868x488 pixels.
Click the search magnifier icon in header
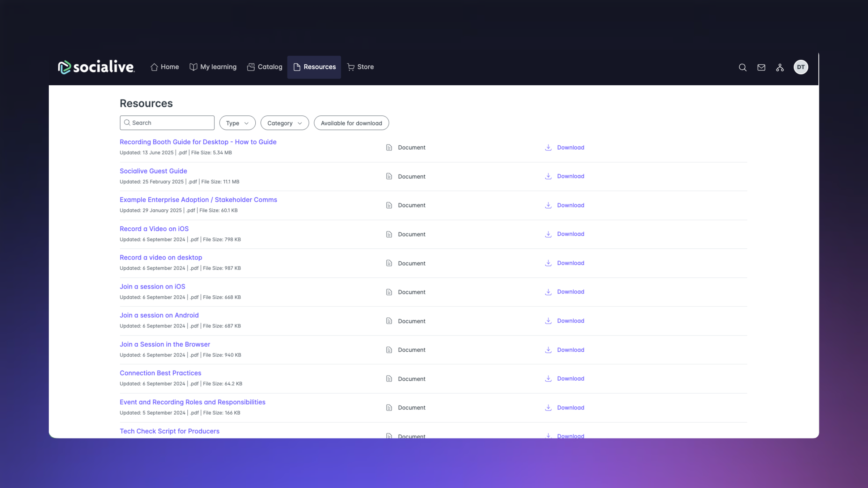[743, 67]
